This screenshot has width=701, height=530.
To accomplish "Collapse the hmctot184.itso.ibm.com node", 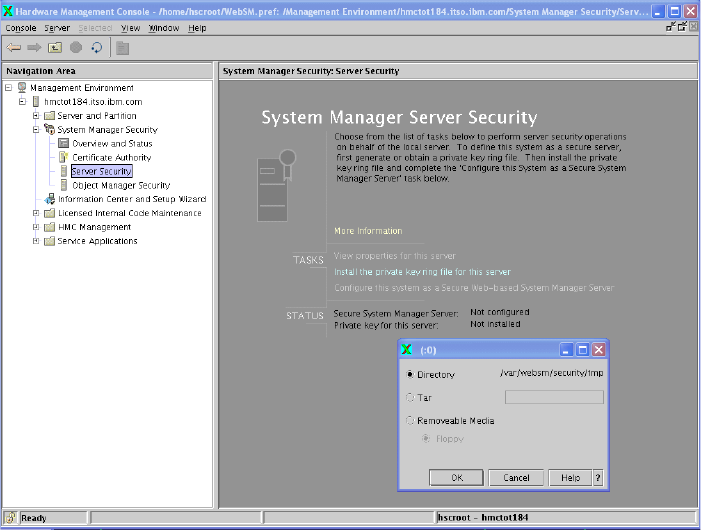I will click(x=22, y=101).
